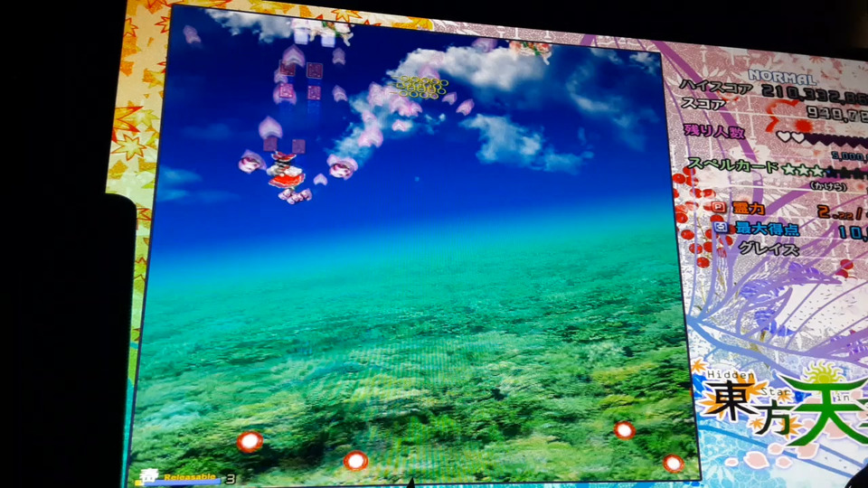
Task: Click the rightmost red orb bullet
Action: tap(673, 463)
